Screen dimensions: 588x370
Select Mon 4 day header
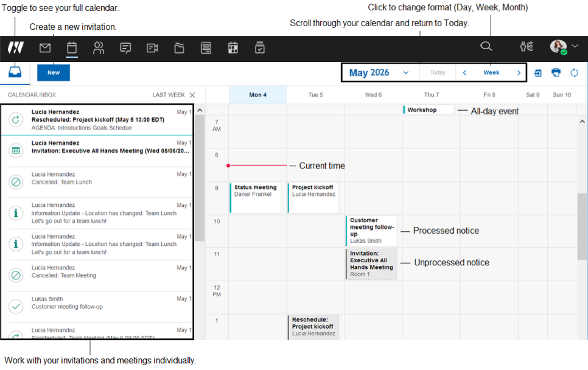click(x=257, y=95)
